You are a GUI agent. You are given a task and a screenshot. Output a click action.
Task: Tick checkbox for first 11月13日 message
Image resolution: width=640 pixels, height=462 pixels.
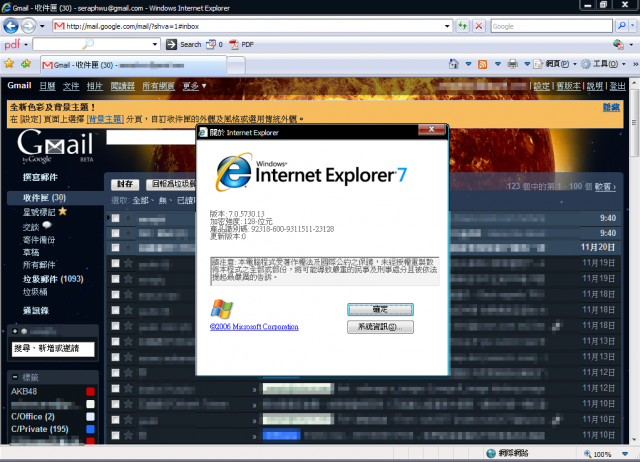(116, 341)
